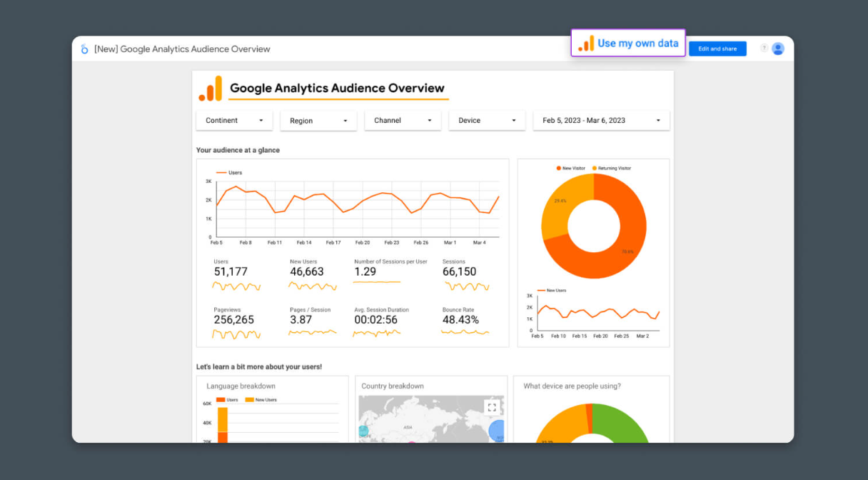
Task: Click the Language breakdown chart title
Action: coord(241,386)
